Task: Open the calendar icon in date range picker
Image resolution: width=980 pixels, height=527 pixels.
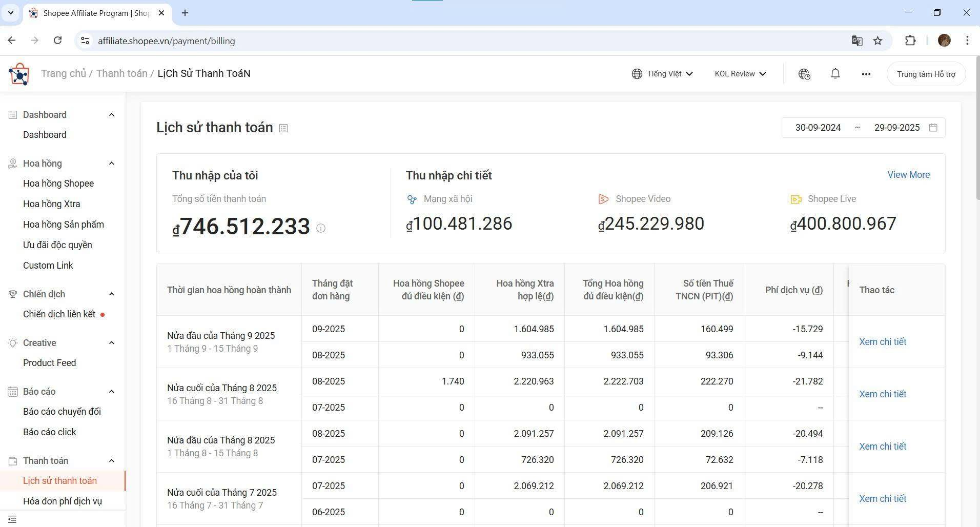Action: click(933, 128)
